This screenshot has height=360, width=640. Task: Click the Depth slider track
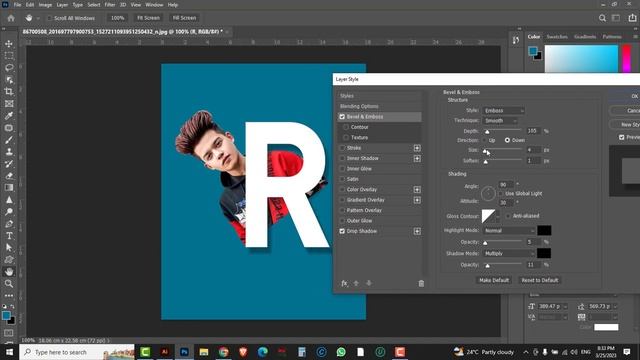tap(503, 131)
